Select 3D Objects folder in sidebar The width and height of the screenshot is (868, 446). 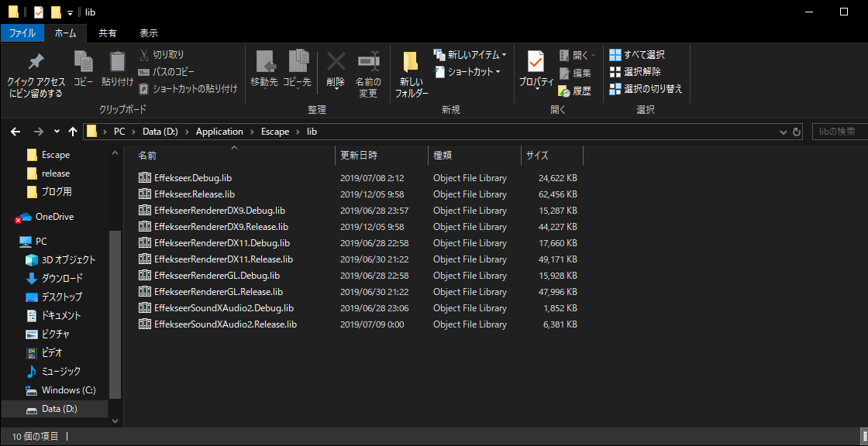(x=61, y=259)
